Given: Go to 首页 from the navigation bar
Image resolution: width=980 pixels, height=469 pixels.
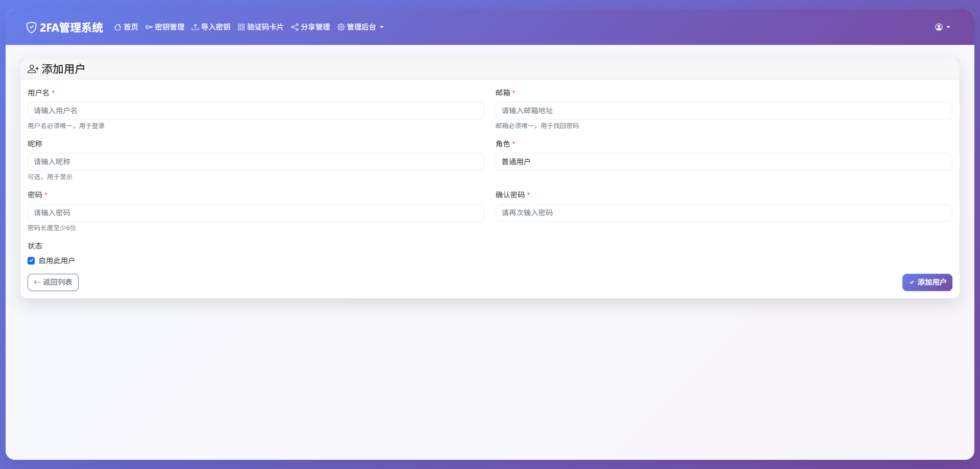Looking at the screenshot, I should click(x=126, y=27).
